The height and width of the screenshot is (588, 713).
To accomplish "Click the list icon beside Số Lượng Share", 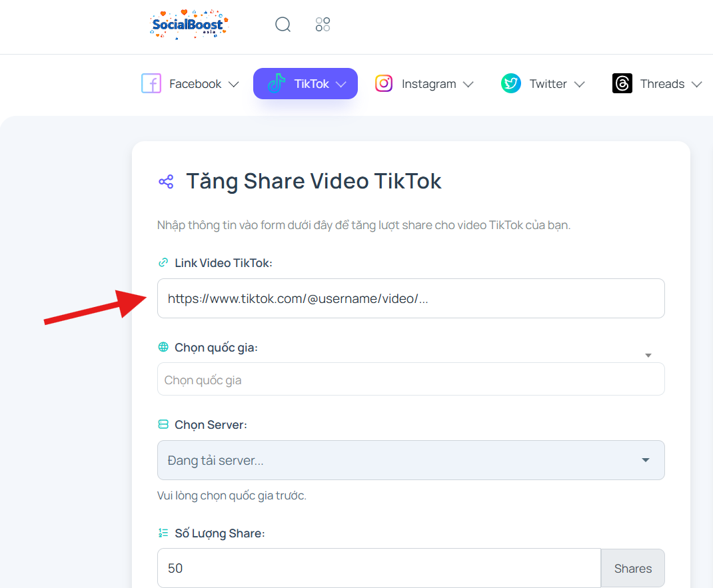I will coord(163,533).
